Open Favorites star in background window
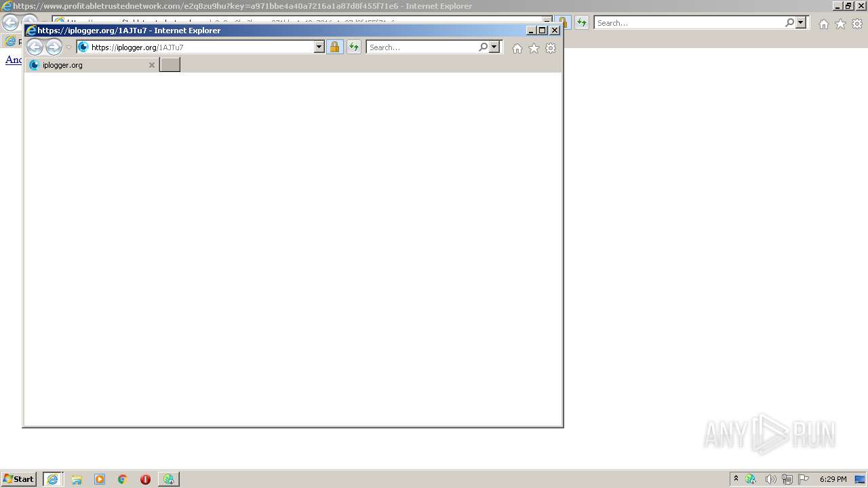 point(840,24)
